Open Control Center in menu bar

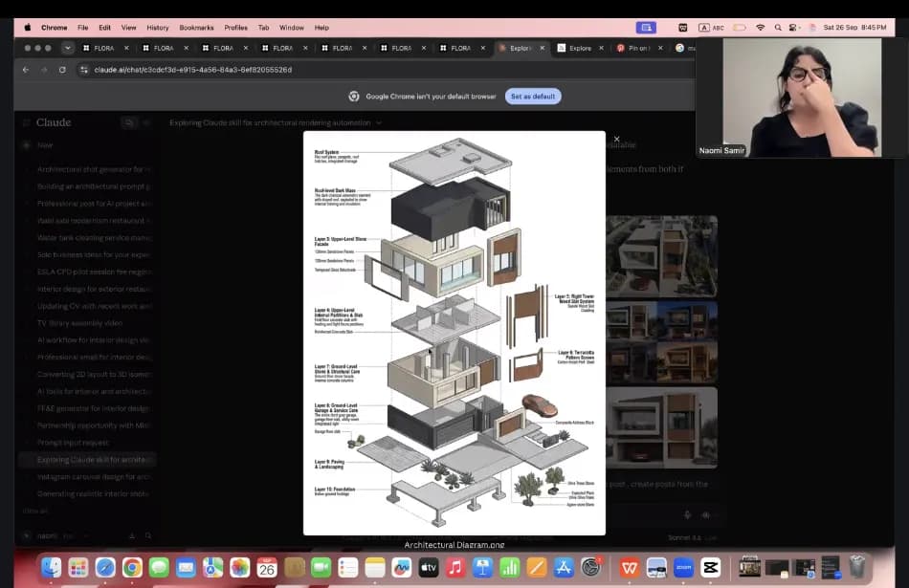[x=794, y=27]
